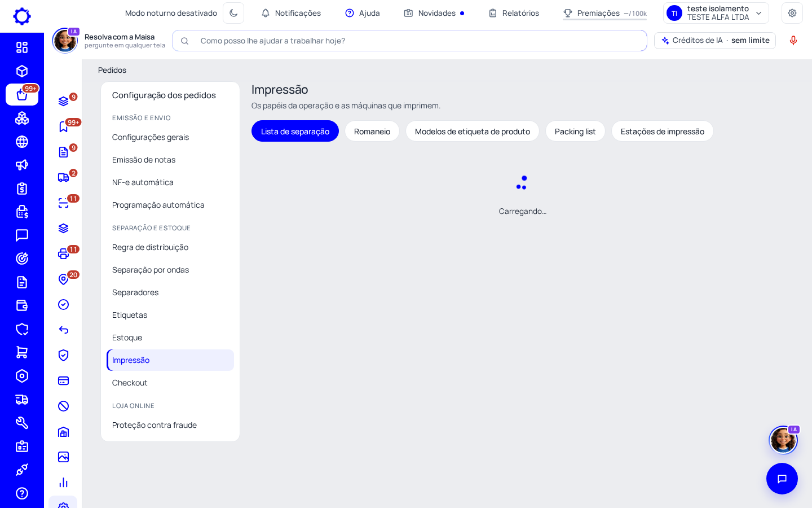Image resolution: width=812 pixels, height=508 pixels.
Task: Click the return arrow icon
Action: [64, 330]
